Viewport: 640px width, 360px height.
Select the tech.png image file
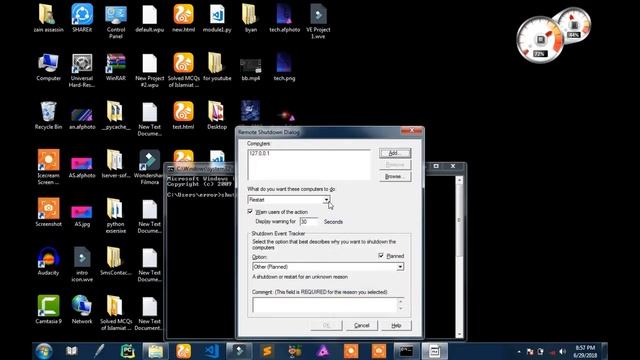[284, 67]
